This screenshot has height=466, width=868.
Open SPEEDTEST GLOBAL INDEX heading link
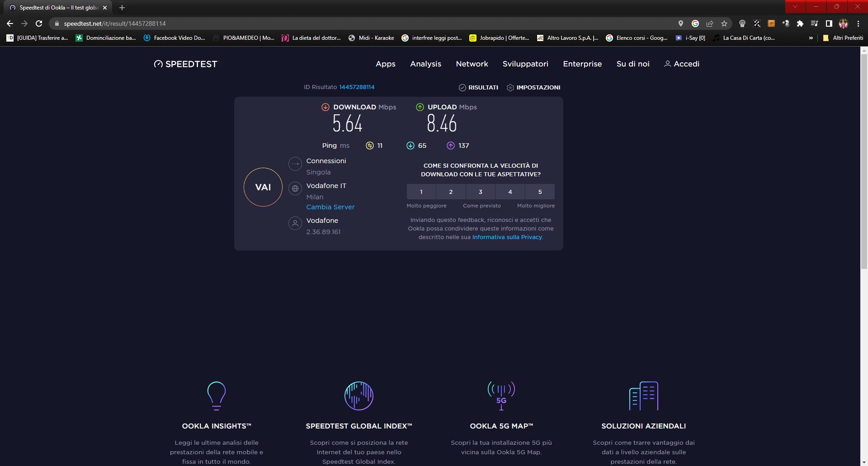pyautogui.click(x=359, y=426)
